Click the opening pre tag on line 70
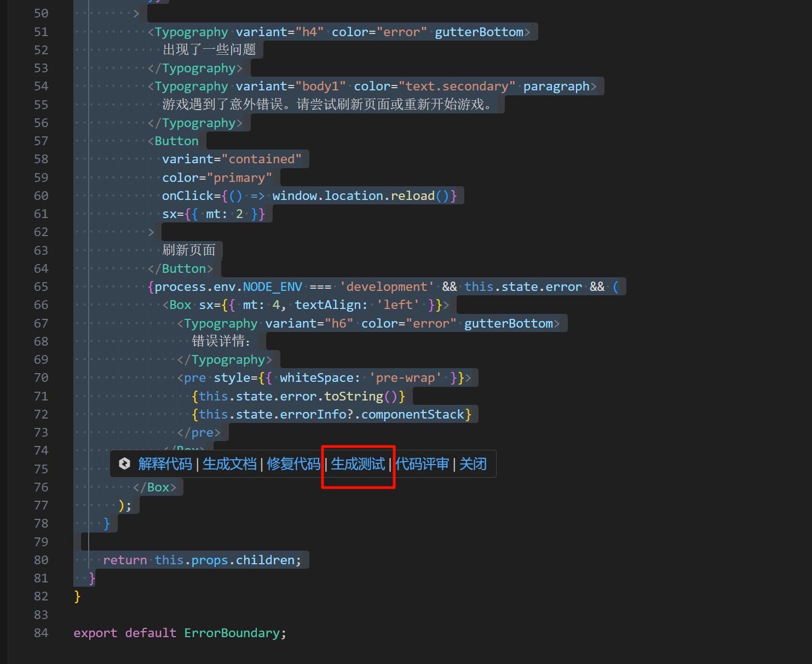 (x=195, y=377)
